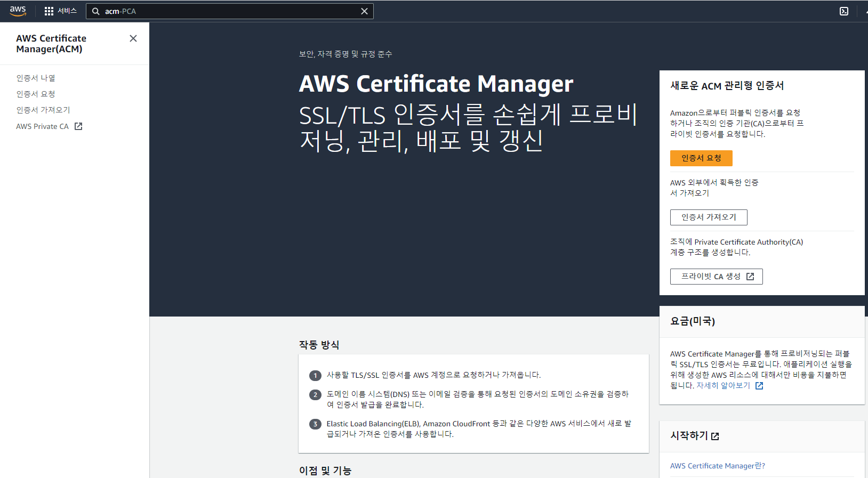Focus the acm-PCA search field
The image size is (868, 478).
click(x=230, y=11)
